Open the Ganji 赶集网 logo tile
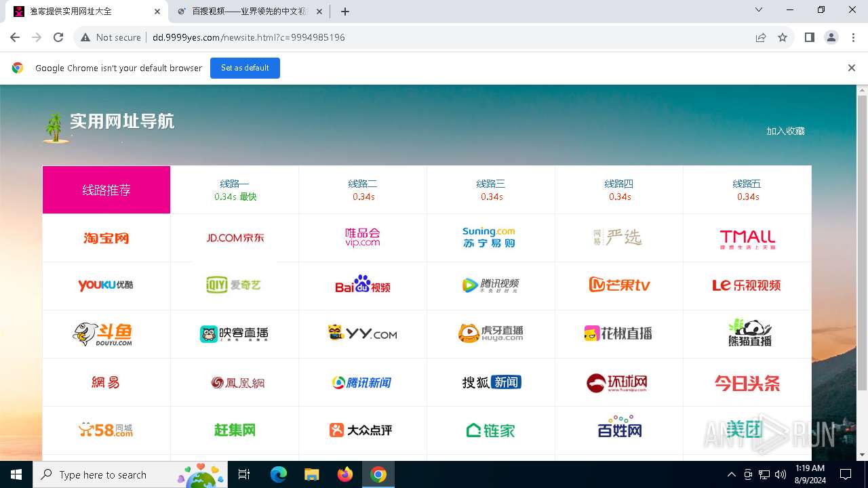 [235, 430]
